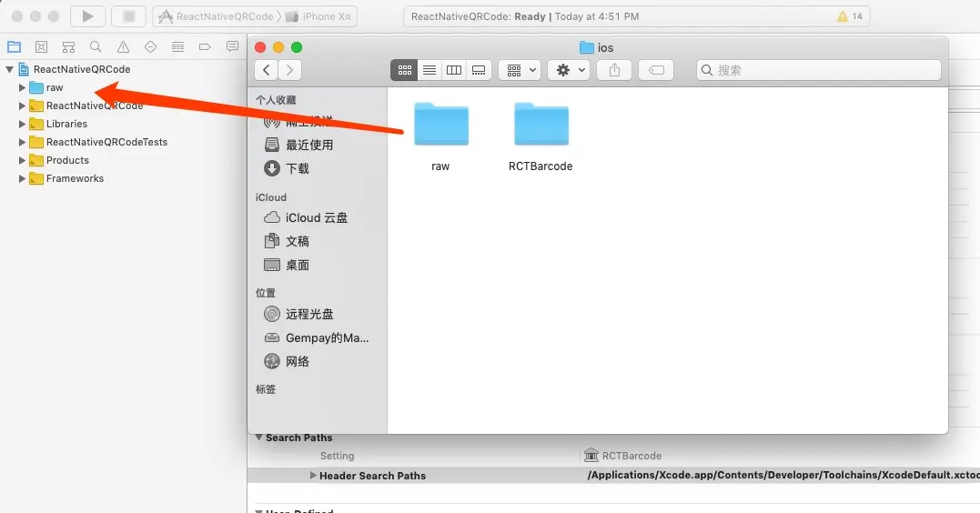
Task: Select the ReactNativeQRCode scheme in toolbar
Action: [x=217, y=16]
